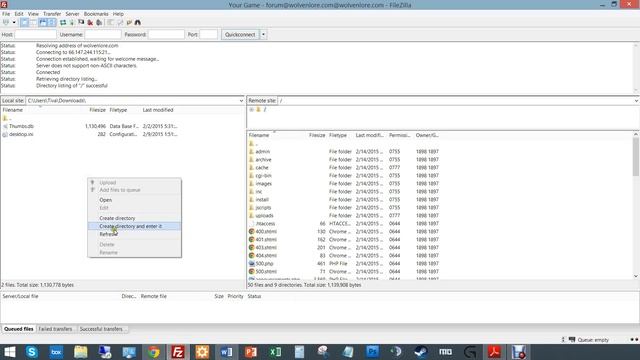Click the remote file list scrollbar thumb
The height and width of the screenshot is (360, 640).
(636, 157)
